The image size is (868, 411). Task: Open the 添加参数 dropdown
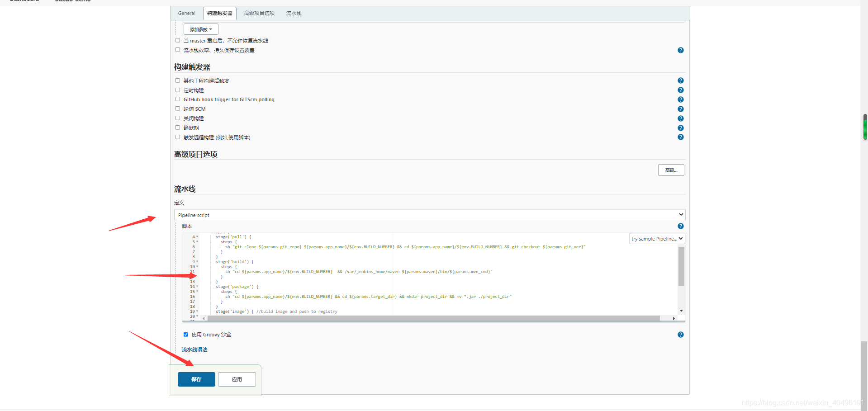tap(201, 29)
